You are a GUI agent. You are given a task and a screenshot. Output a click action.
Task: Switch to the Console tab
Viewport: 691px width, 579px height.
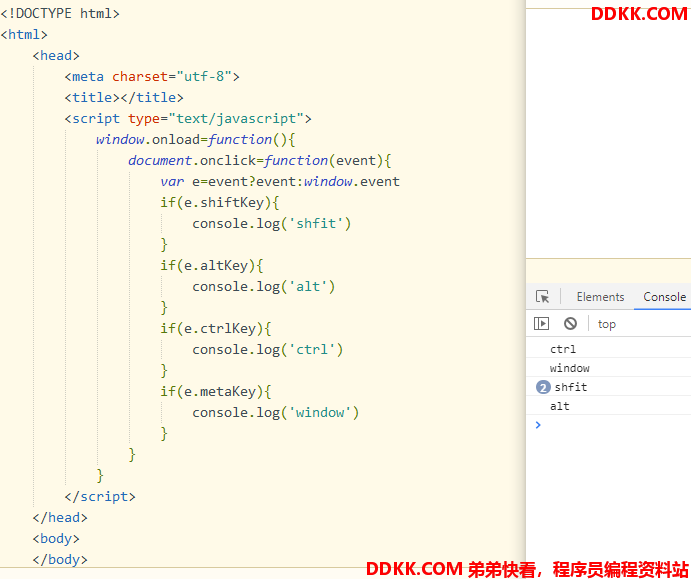coord(665,297)
